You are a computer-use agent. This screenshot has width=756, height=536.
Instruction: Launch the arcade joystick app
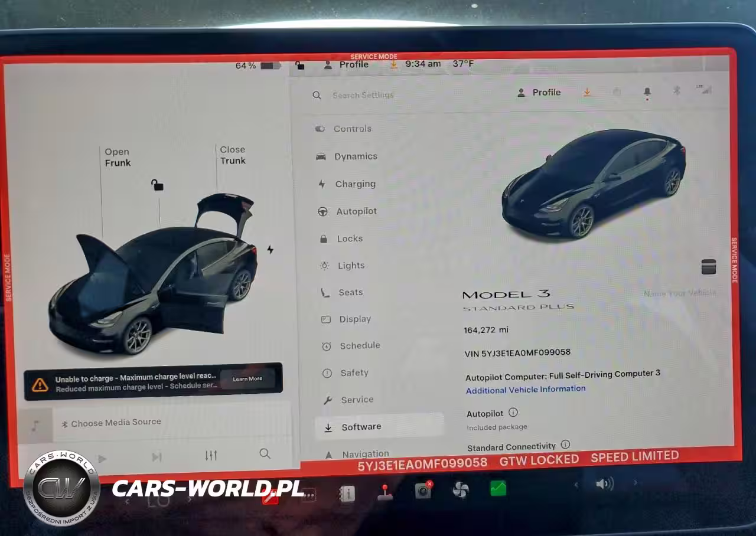(385, 492)
